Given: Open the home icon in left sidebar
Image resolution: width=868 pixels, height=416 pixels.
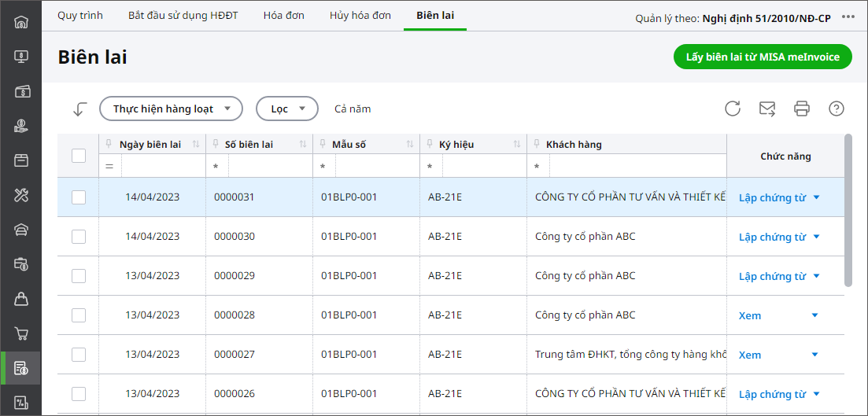Looking at the screenshot, I should (x=21, y=21).
